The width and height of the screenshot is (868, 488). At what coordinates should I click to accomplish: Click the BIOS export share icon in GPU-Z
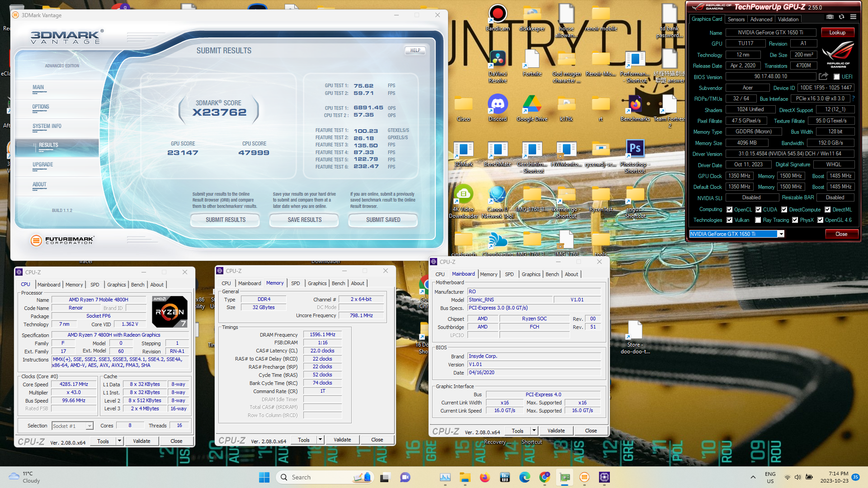pos(823,76)
